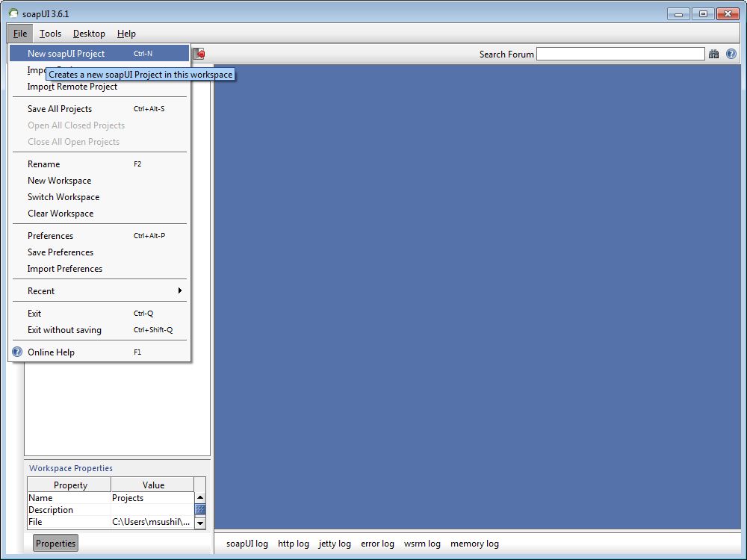The image size is (747, 560).
Task: Toggle the proxy icon on the toolbar
Action: click(x=198, y=53)
